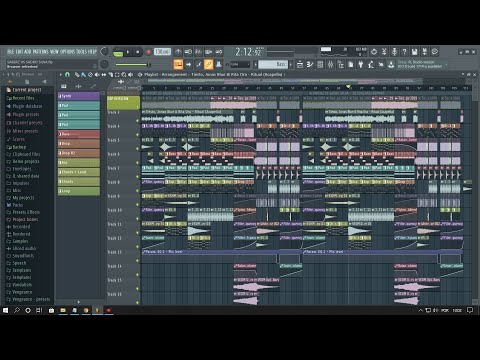Select the playlist draw pencil tool
Viewport: 480px width, 360px height.
(x=77, y=75)
